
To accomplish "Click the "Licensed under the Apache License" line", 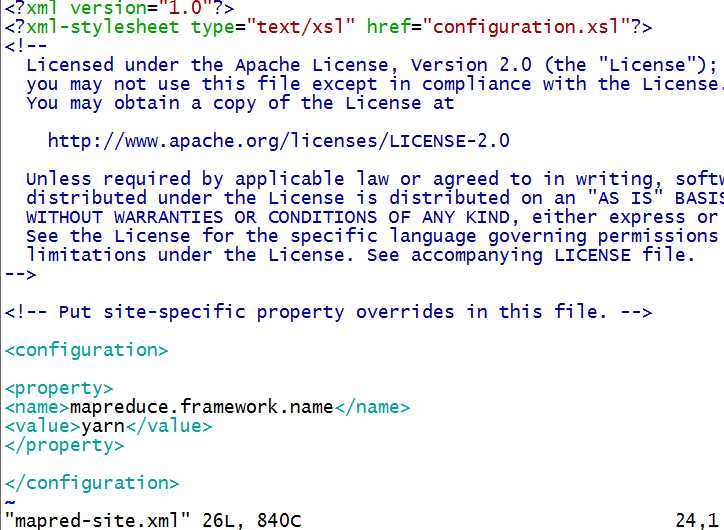I will (372, 65).
